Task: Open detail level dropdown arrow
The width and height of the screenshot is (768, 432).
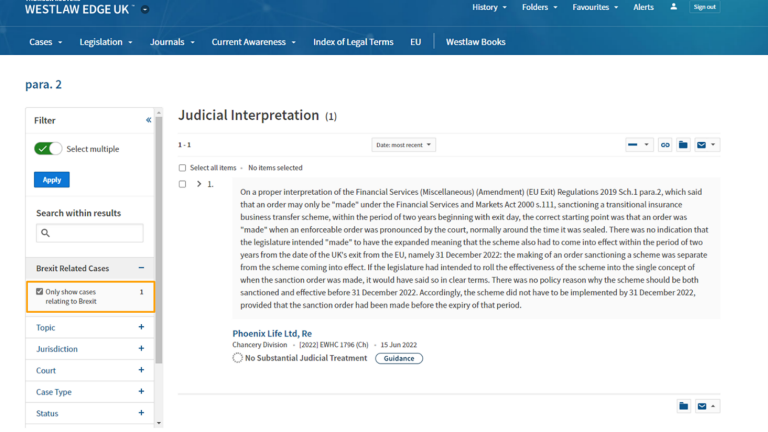Action: [647, 145]
